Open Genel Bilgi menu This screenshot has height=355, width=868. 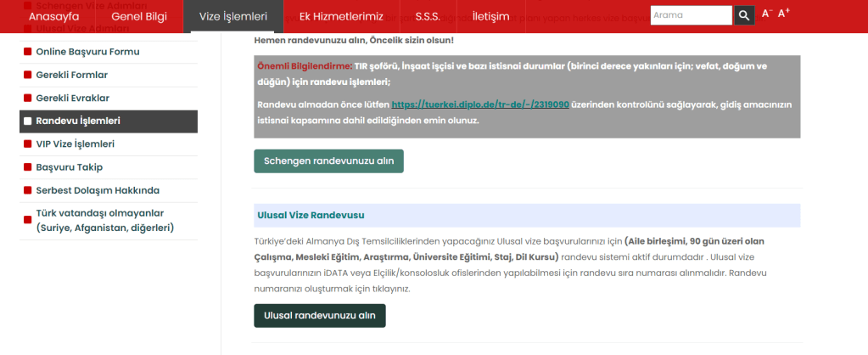coord(139,16)
